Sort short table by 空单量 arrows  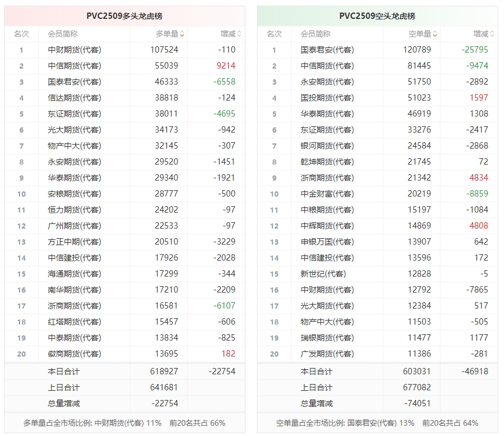coord(435,34)
